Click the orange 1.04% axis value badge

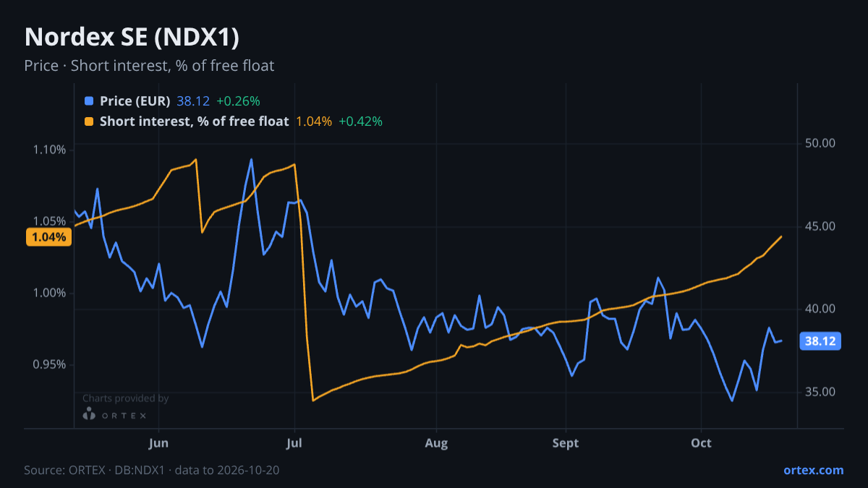49,237
